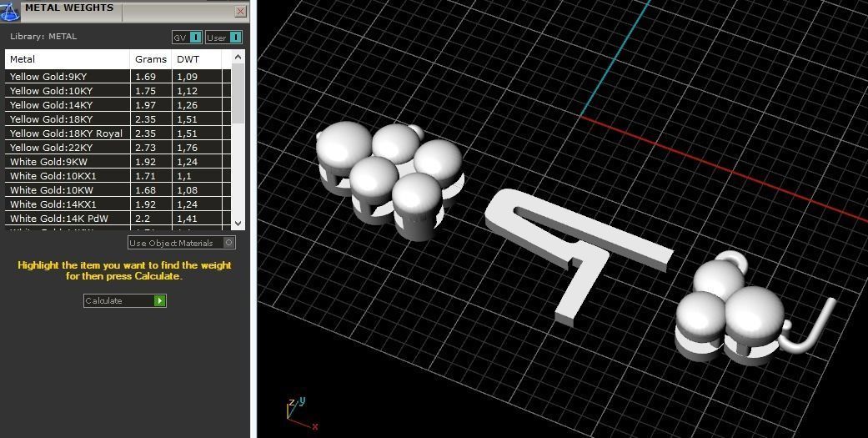Click the green Calculate arrow icon

(x=159, y=300)
